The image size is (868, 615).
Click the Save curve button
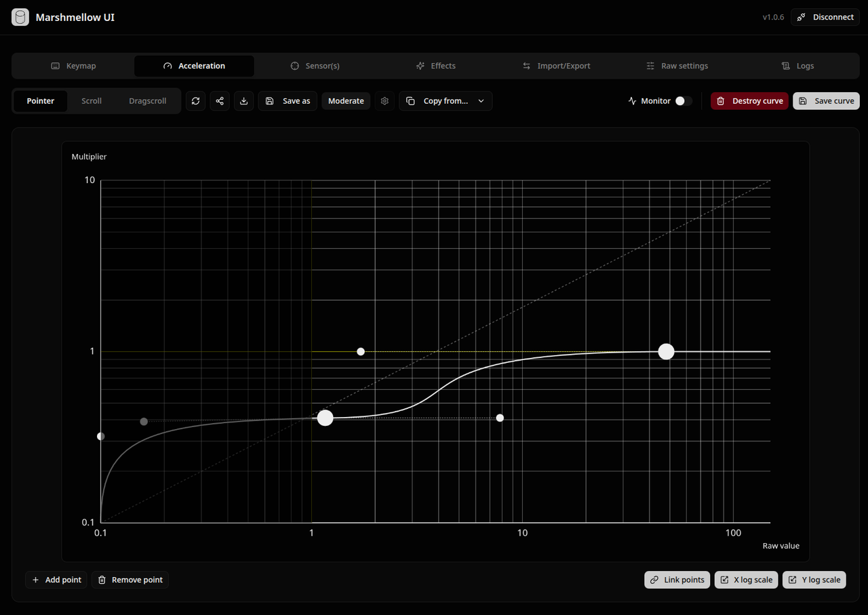point(826,101)
